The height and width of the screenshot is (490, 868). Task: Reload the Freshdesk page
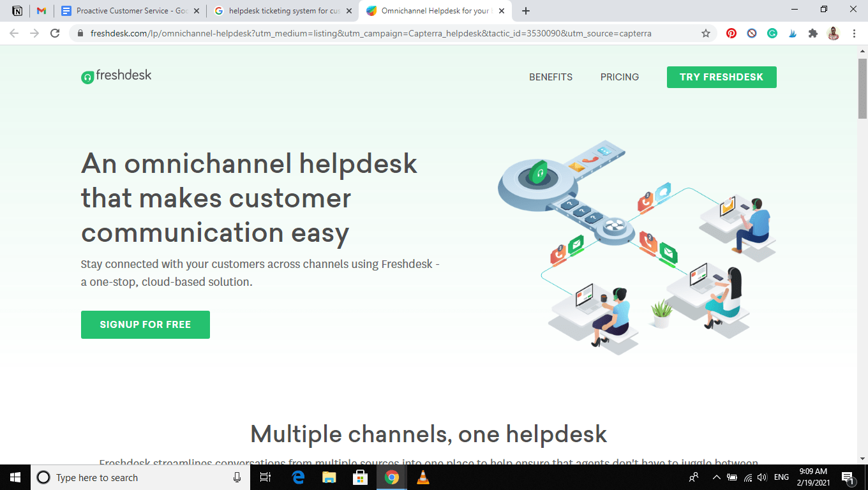(x=55, y=33)
